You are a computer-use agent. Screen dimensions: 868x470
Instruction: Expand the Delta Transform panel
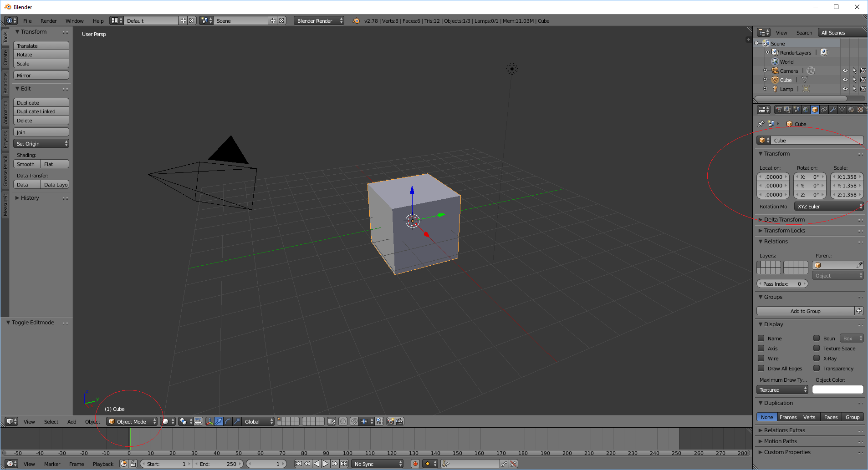pos(783,219)
